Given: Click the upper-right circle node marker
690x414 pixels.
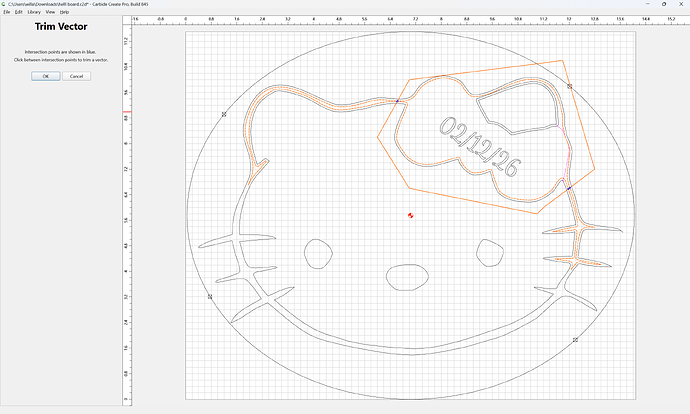Looking at the screenshot, I should [569, 86].
